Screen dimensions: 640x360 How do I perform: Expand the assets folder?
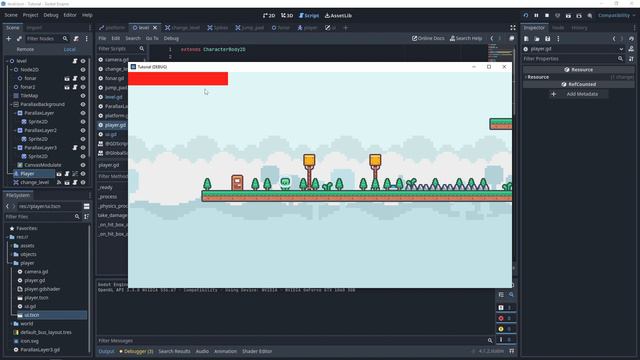tap(11, 246)
